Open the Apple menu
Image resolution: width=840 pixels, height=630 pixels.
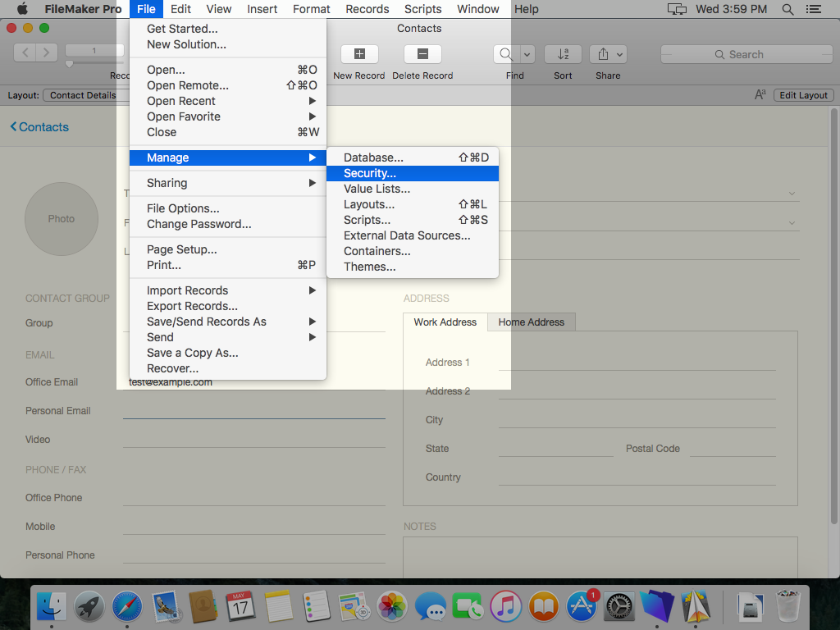[22, 8]
